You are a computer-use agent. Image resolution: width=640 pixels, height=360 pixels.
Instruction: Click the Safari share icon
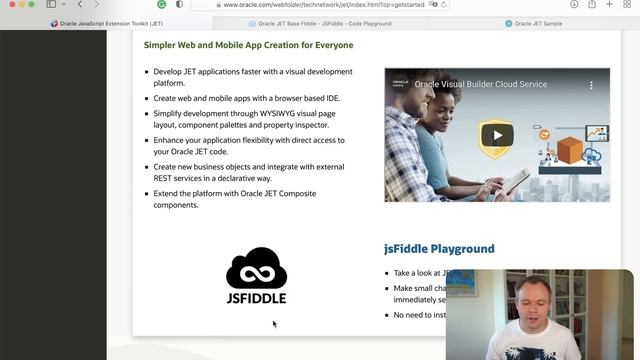(592, 4)
